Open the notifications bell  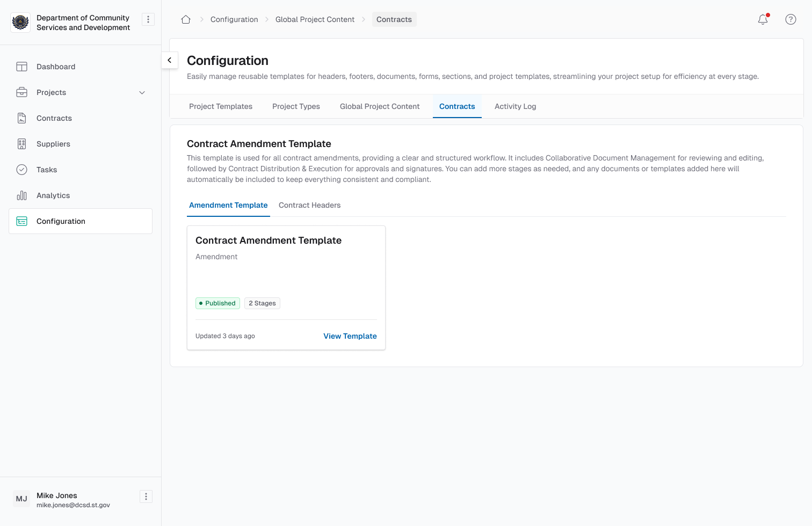763,19
